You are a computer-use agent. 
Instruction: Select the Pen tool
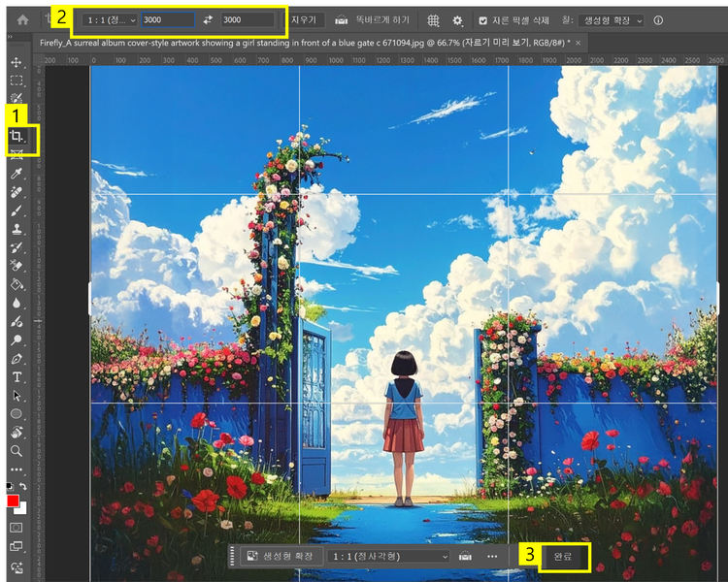[17, 359]
